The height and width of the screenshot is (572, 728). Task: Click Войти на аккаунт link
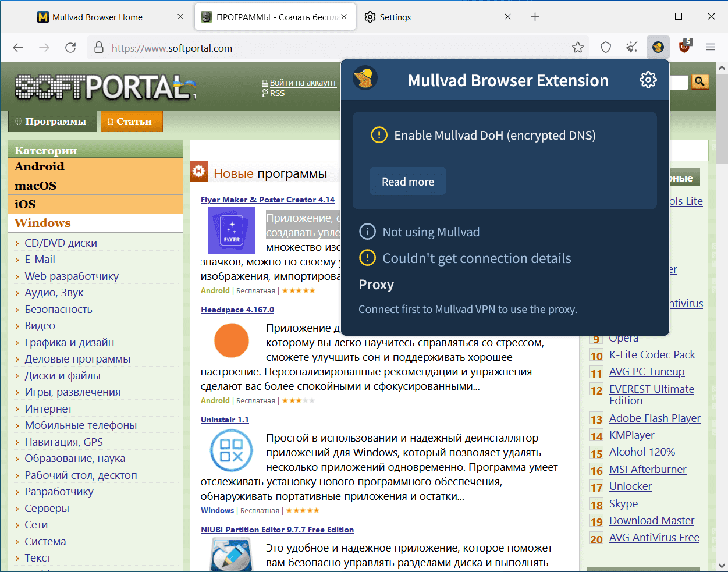pos(303,83)
